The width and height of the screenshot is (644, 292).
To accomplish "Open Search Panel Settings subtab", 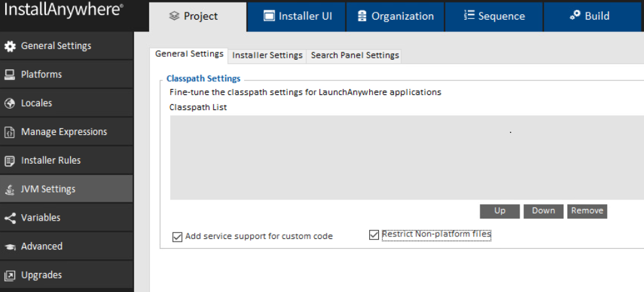I will pyautogui.click(x=355, y=56).
